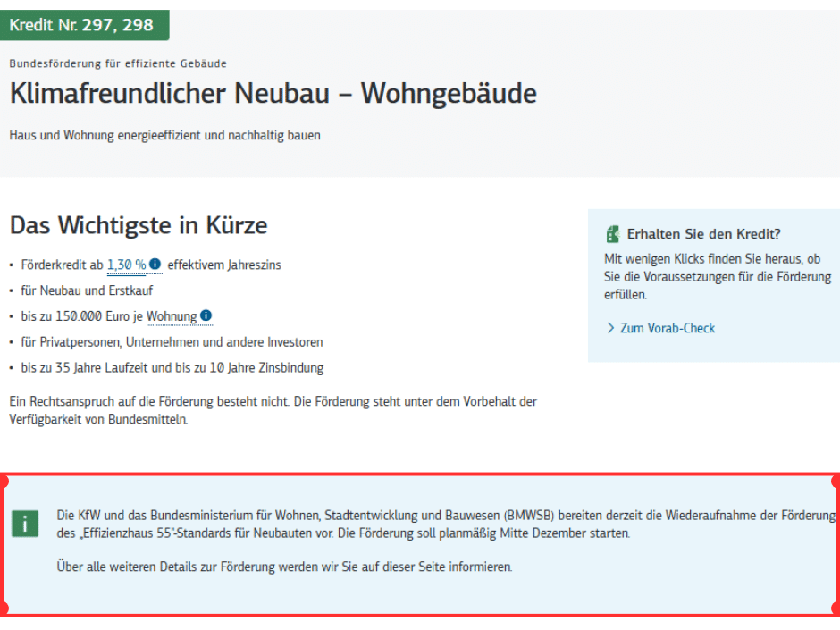Click the Klimafreundlicher Neubau – Wohngebäude heading
840x630 pixels.
[x=273, y=94]
